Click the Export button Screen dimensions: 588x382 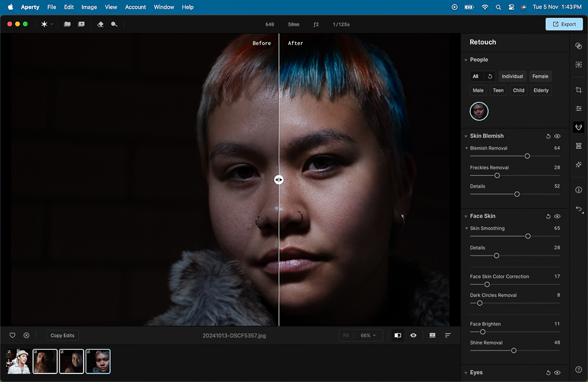point(564,24)
